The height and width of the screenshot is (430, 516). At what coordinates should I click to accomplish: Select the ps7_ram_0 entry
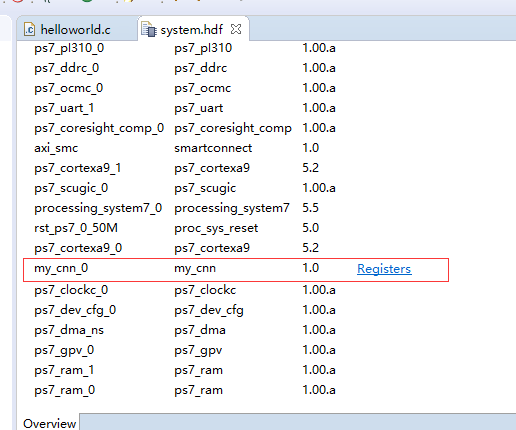(65, 390)
